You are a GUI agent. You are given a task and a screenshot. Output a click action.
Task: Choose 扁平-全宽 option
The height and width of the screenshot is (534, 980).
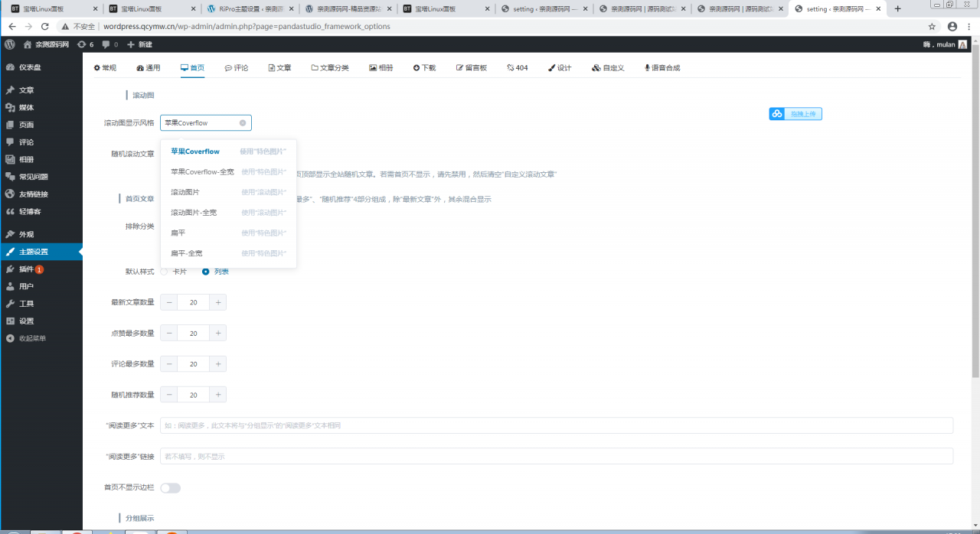228,253
